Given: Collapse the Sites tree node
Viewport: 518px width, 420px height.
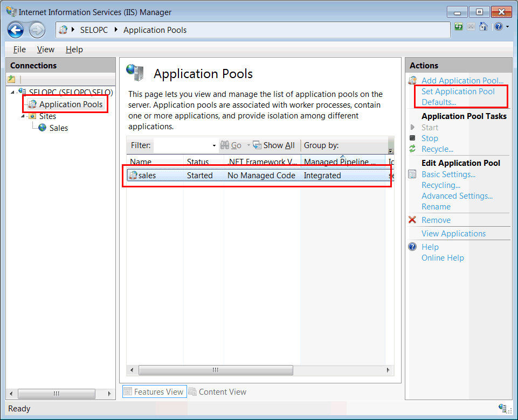Looking at the screenshot, I should (x=23, y=116).
